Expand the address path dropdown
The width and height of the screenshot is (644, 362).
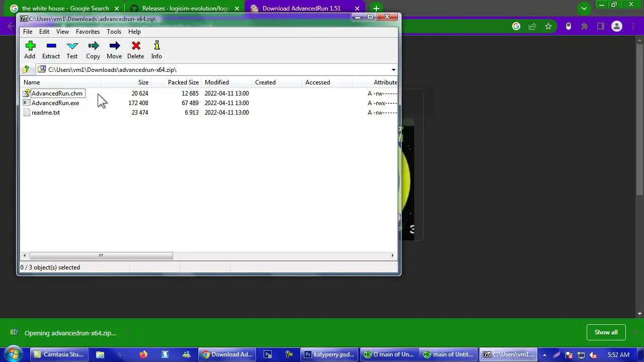(393, 70)
